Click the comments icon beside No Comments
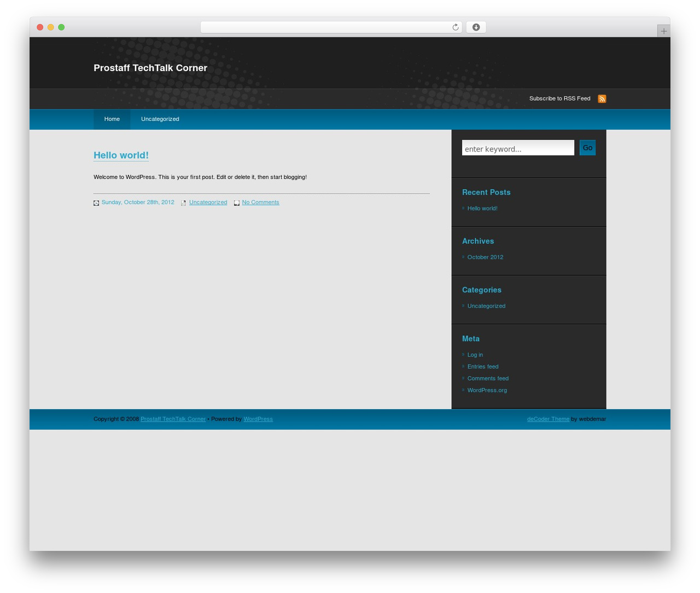 click(237, 203)
